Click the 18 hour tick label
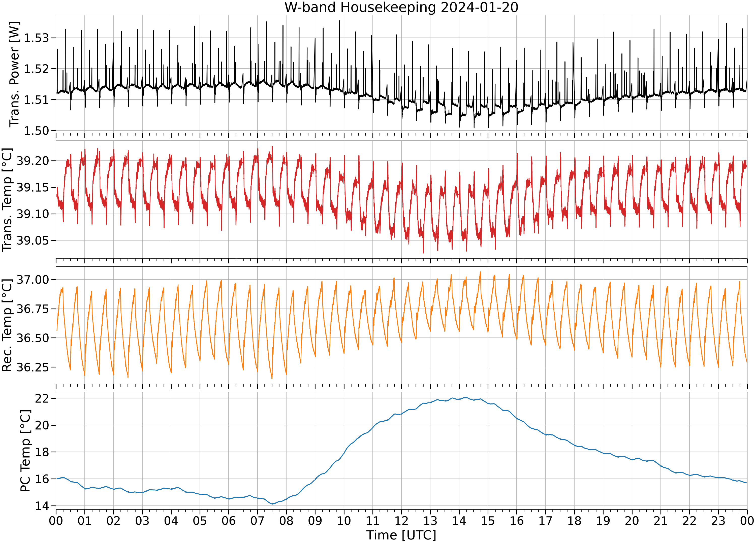This screenshot has width=756, height=544. pyautogui.click(x=574, y=521)
